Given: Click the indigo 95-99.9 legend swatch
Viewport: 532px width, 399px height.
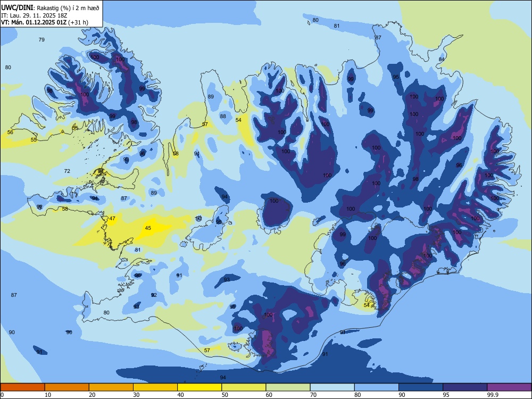Looking at the screenshot, I should 465,387.
